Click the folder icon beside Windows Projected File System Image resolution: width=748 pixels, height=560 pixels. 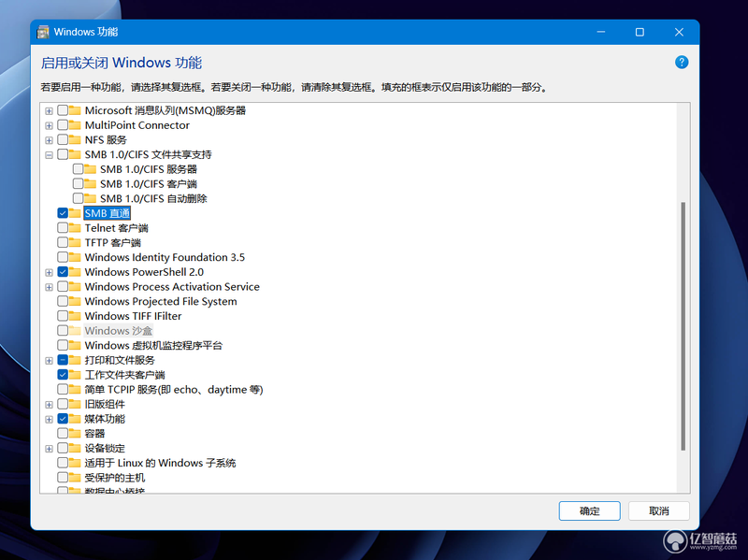tap(75, 301)
